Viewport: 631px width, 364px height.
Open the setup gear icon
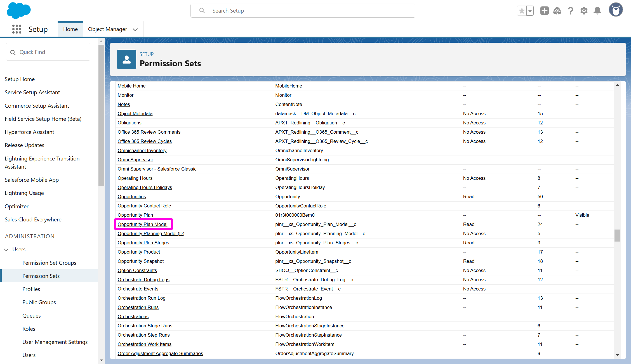tap(584, 11)
